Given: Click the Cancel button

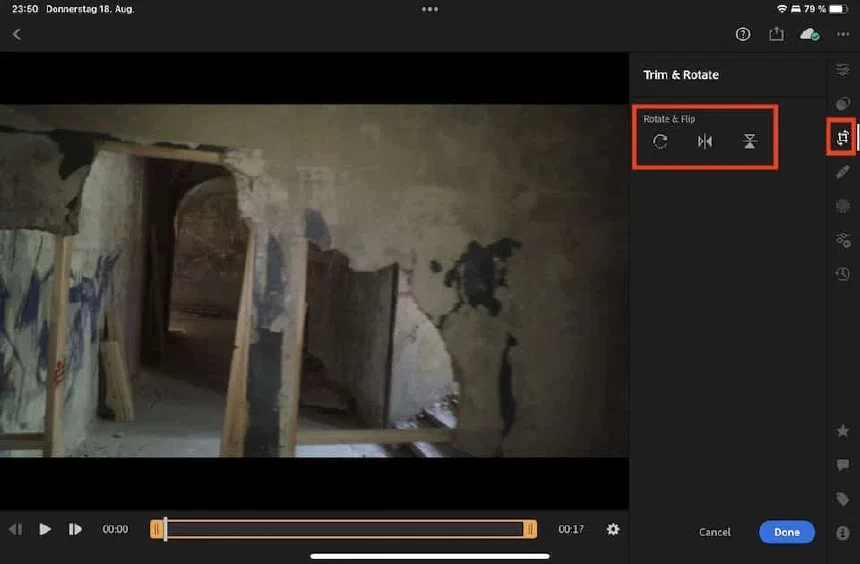Looking at the screenshot, I should coord(715,532).
